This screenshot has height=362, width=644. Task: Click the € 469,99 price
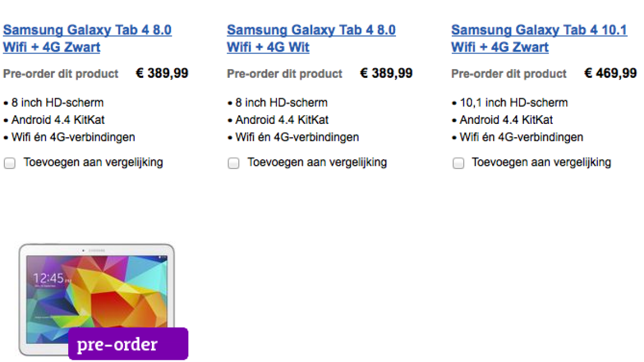[610, 73]
